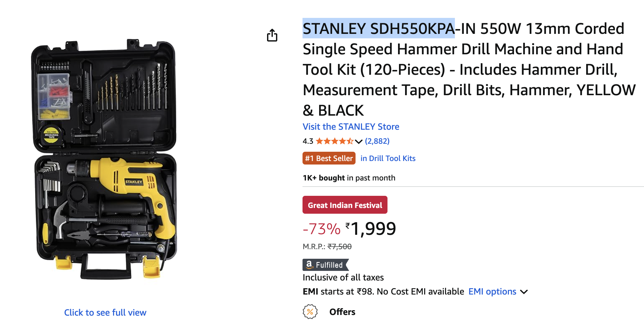The width and height of the screenshot is (644, 322).
Task: Click the Offers section heading
Action: pos(342,312)
